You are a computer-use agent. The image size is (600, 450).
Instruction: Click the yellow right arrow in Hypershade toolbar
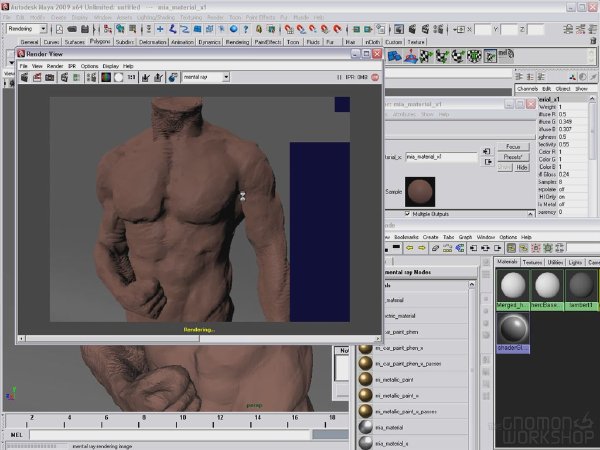(422, 248)
